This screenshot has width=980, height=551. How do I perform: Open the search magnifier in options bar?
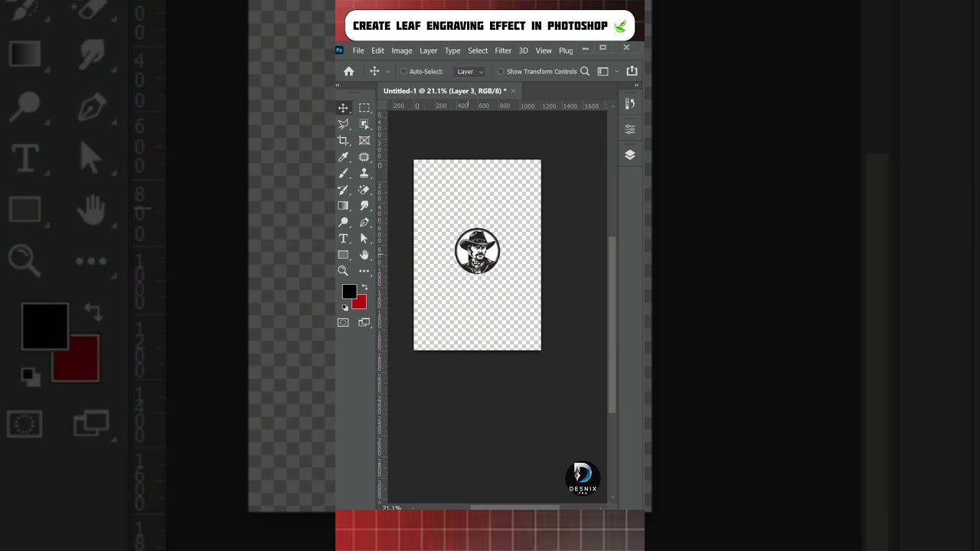coord(585,71)
